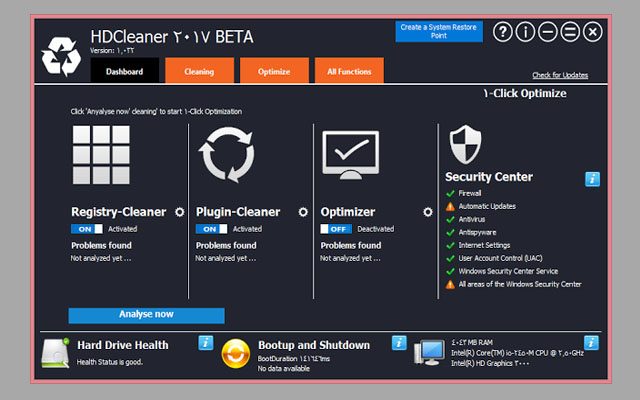Toggle Registry-Cleaner ON switch

pos(86,229)
